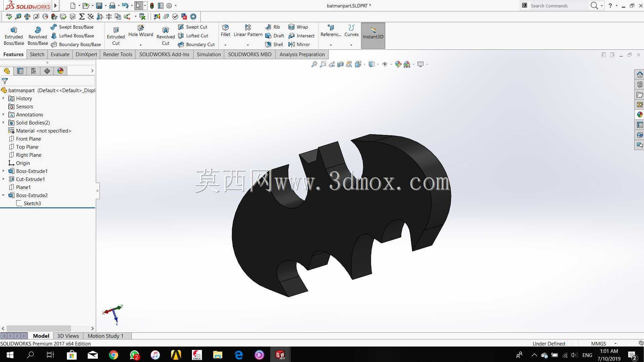Select the Shell feature
Image resolution: width=644 pixels, height=362 pixels.
click(274, 44)
